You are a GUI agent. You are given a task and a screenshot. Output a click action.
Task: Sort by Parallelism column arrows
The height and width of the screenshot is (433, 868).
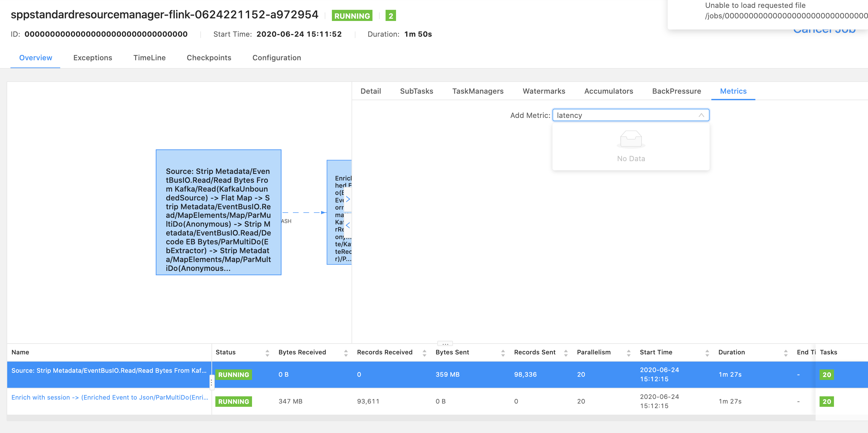tap(628, 353)
